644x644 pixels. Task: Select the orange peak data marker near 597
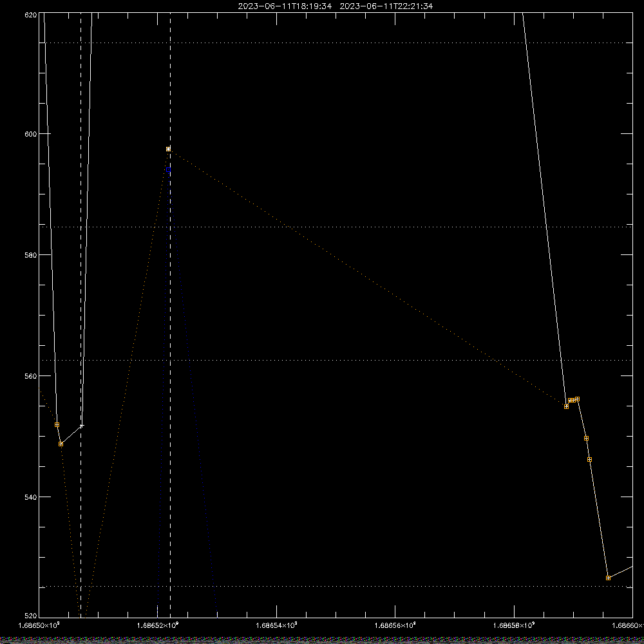pos(168,149)
